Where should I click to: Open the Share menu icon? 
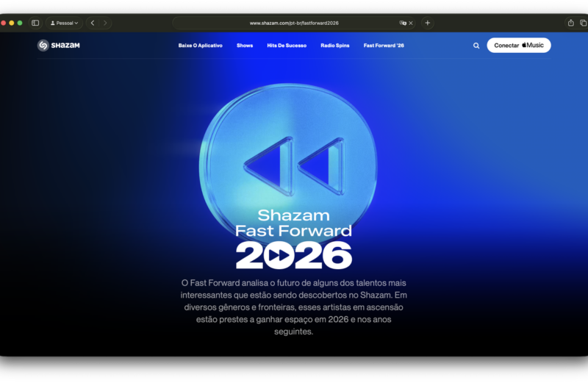(x=571, y=23)
